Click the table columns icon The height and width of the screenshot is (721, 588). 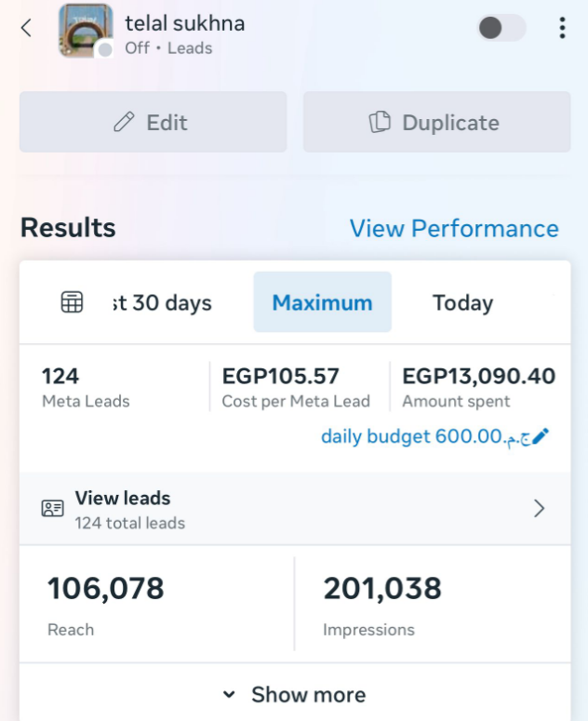(x=73, y=302)
